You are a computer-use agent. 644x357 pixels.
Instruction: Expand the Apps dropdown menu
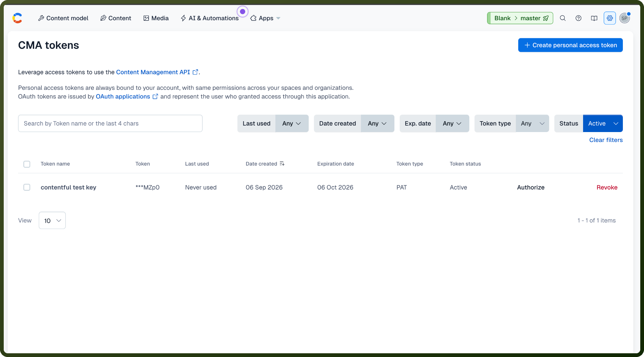(x=265, y=18)
